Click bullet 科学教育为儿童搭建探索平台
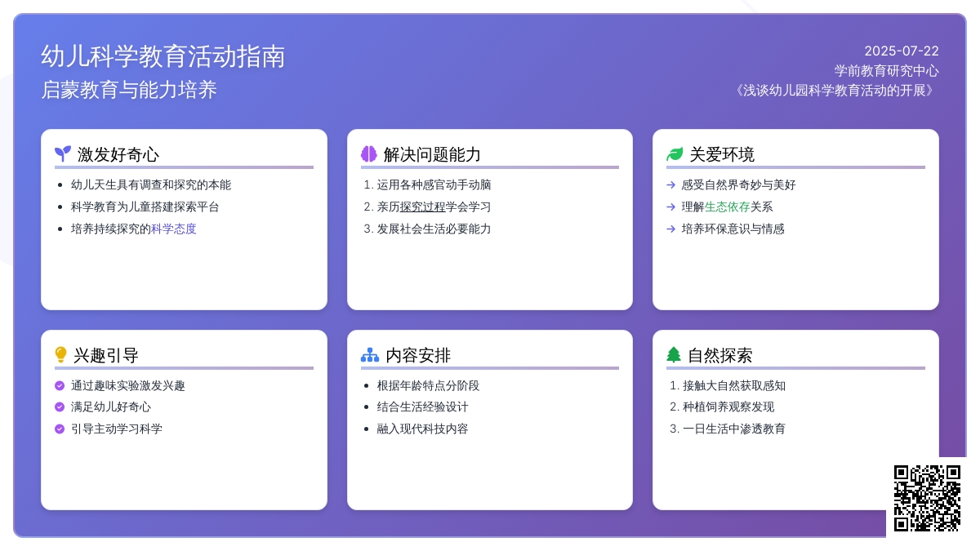The image size is (980, 551). [145, 207]
